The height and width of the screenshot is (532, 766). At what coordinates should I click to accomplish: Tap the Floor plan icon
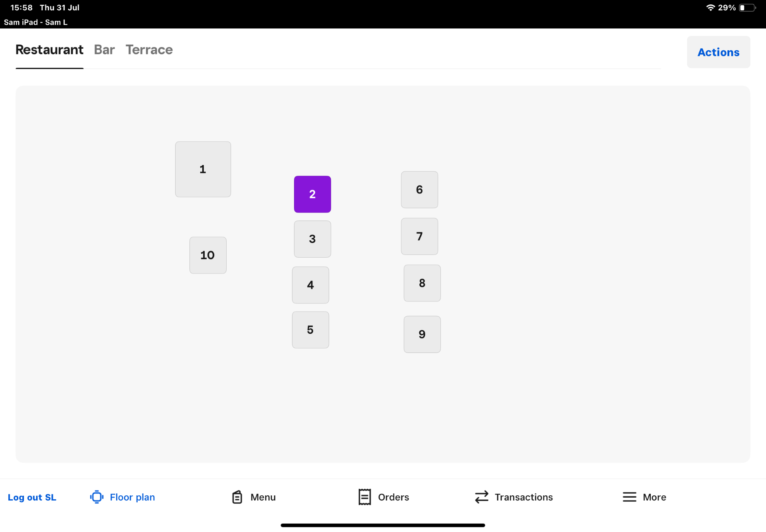click(97, 497)
